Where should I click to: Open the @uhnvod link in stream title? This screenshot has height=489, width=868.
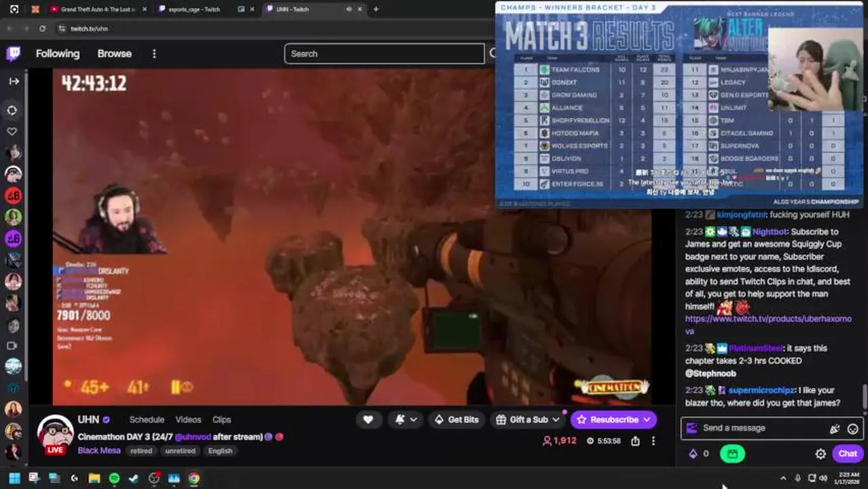click(193, 437)
